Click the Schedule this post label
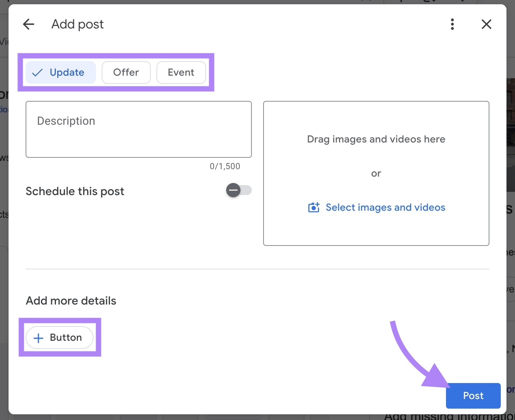This screenshot has width=515, height=420. 75,191
